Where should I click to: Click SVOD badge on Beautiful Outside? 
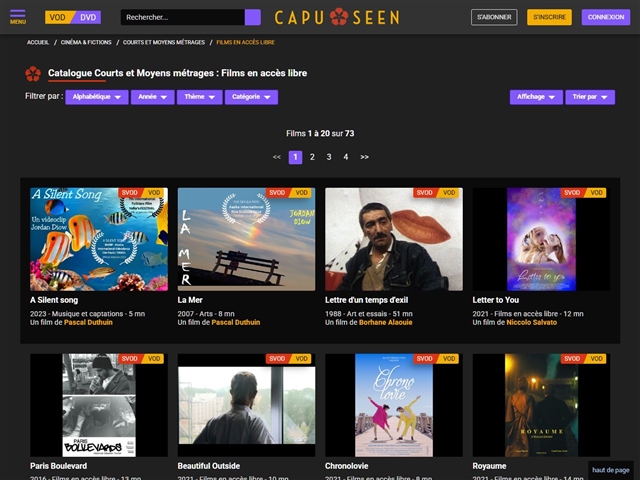click(277, 359)
